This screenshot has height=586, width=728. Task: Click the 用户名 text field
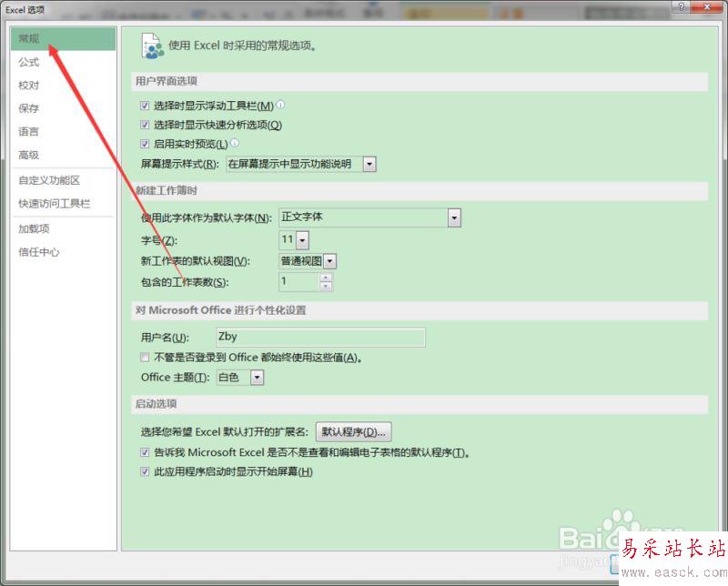click(x=321, y=337)
